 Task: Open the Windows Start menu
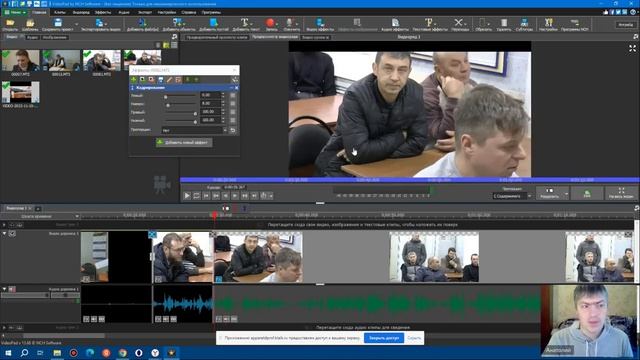[8, 353]
